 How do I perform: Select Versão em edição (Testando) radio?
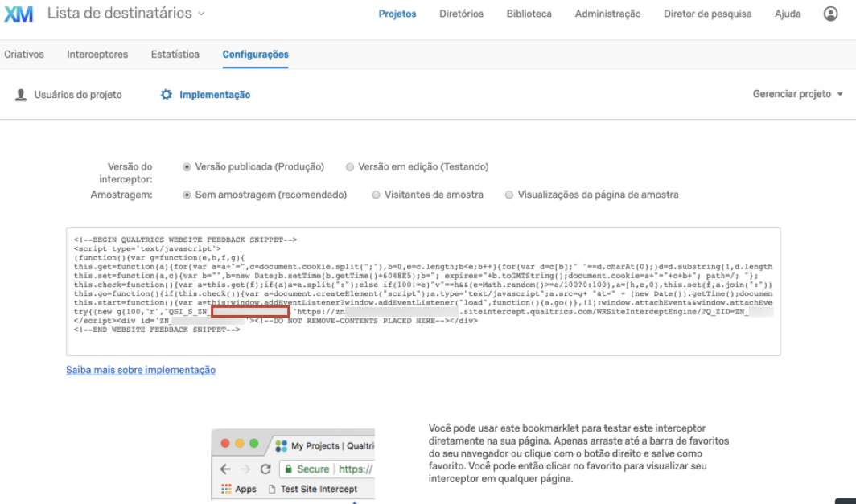350,167
